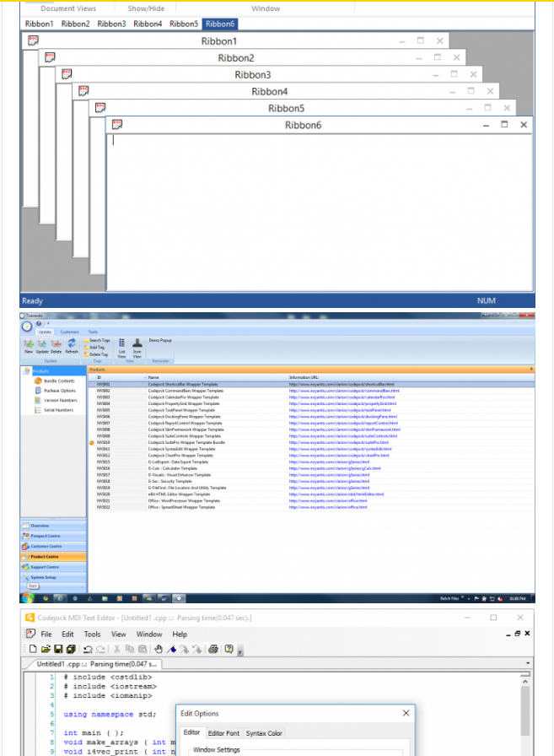Click the Ribbon6 window document icon
This screenshot has height=756, width=554.
tap(117, 124)
